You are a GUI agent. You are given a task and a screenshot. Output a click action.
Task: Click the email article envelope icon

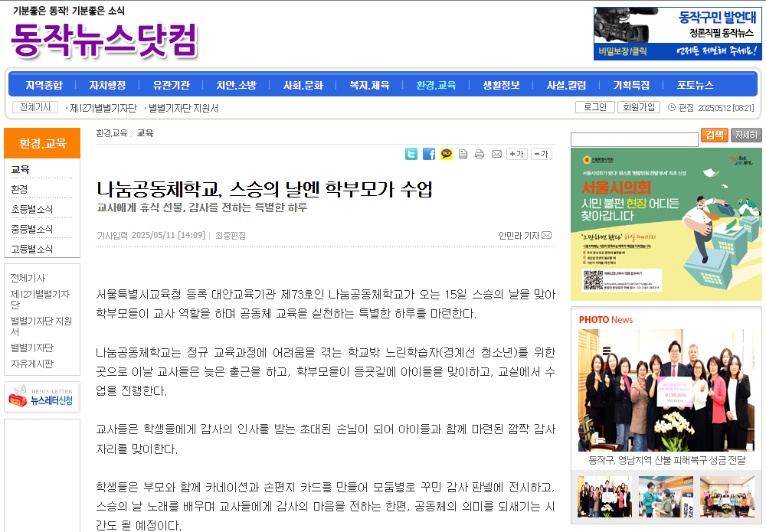click(496, 154)
